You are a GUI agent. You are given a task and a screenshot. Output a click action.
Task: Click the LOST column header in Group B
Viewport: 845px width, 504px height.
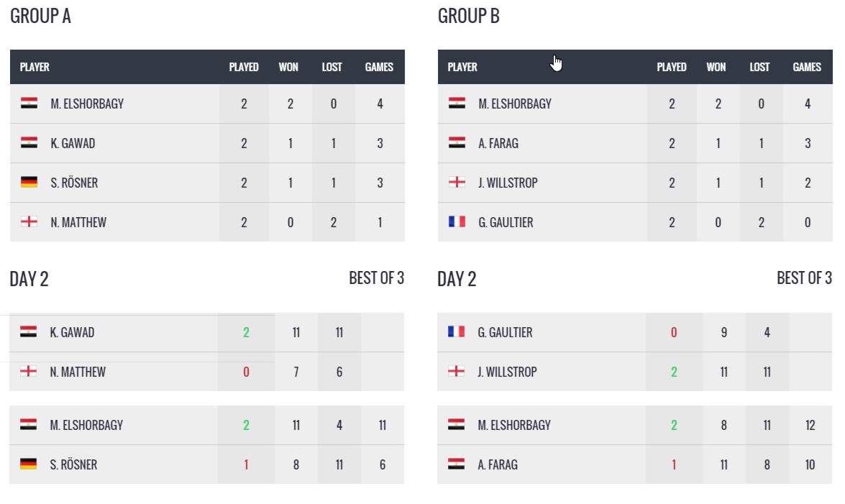coord(759,67)
